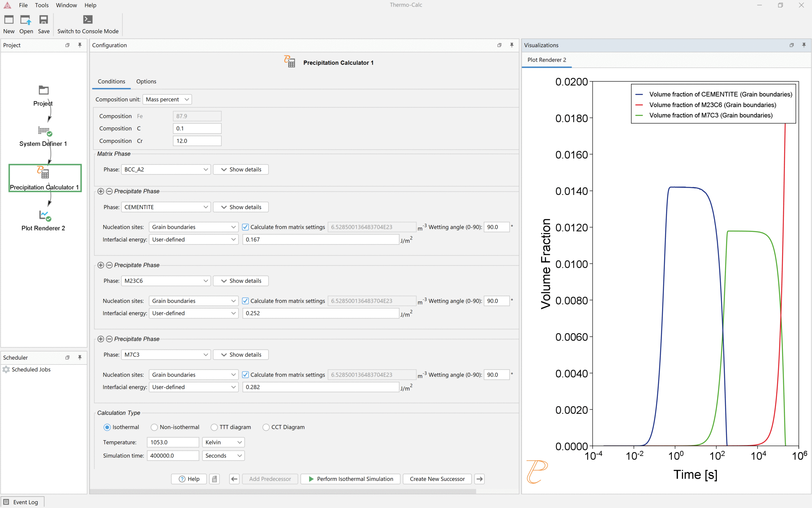
Task: Select the Precipitation Calculator 1 node
Action: coord(45,178)
